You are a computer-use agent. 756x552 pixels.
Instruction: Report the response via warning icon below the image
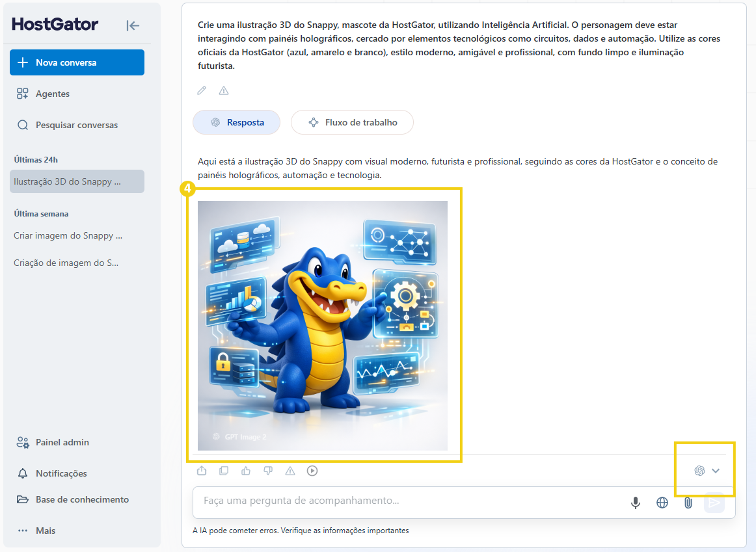click(290, 471)
